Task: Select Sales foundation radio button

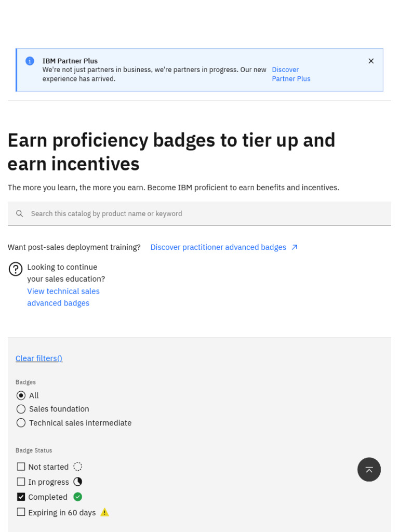Action: click(21, 409)
